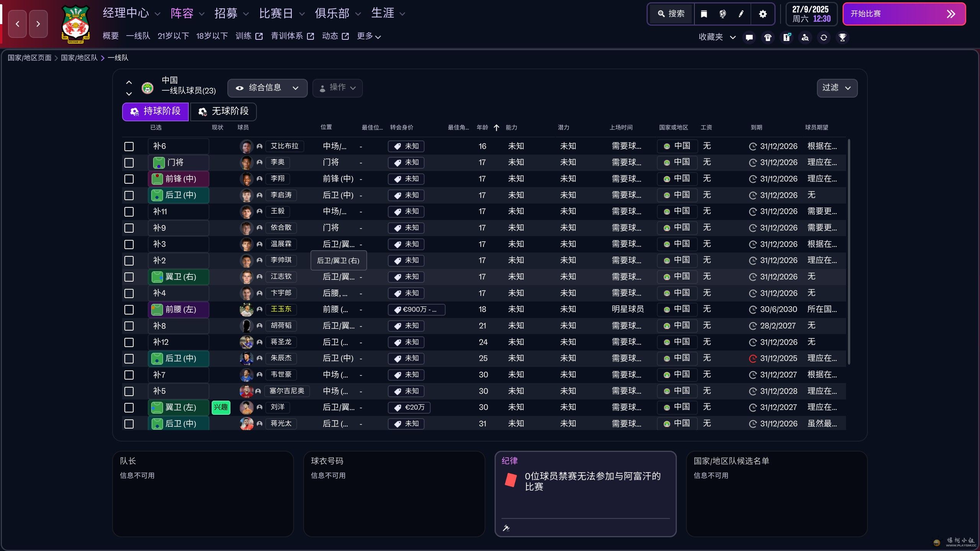The width and height of the screenshot is (980, 551).
Task: Sort table by 年龄 column header
Action: (x=482, y=127)
